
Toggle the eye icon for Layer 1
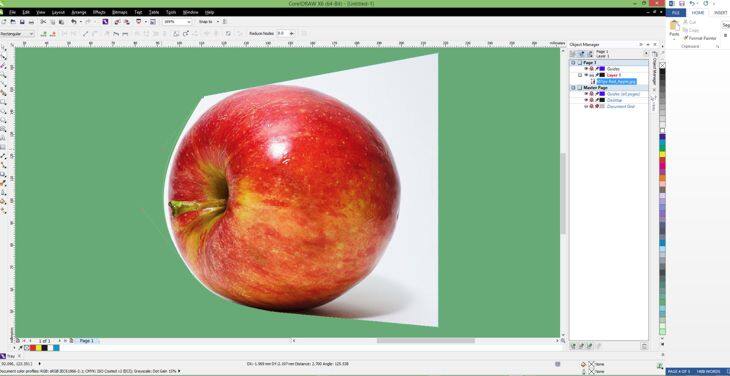[x=586, y=75]
